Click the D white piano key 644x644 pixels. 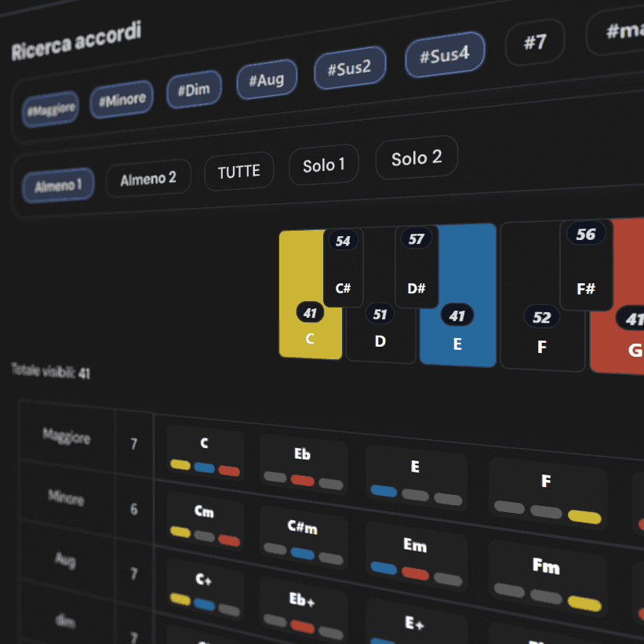pyautogui.click(x=380, y=337)
